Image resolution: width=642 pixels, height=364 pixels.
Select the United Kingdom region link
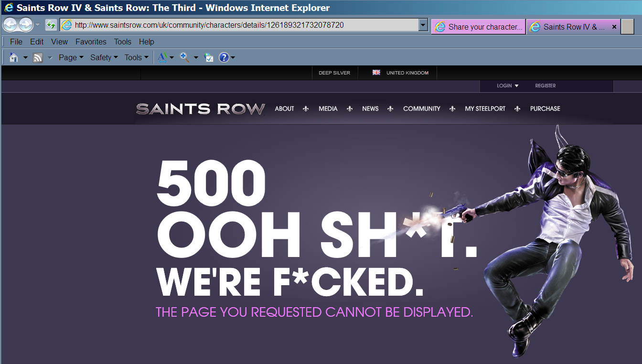tap(407, 73)
